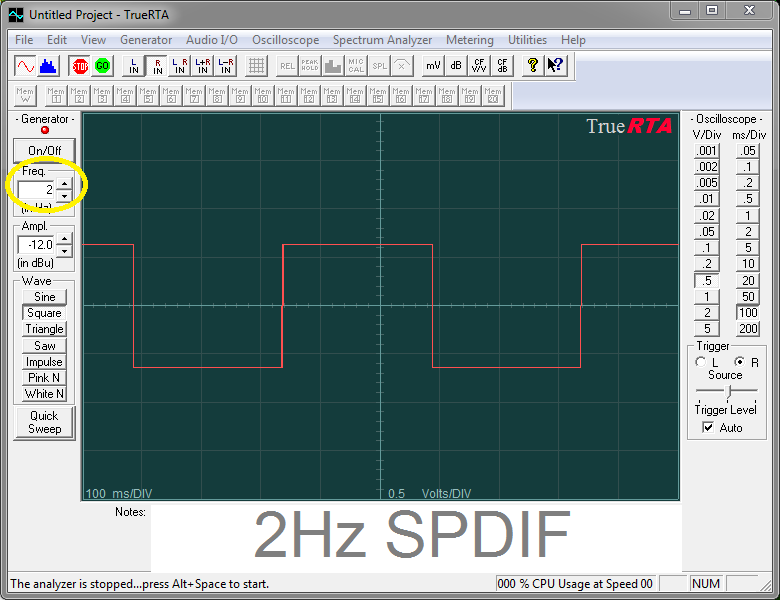
Task: Select the L-R IN difference input icon
Action: coord(226,66)
